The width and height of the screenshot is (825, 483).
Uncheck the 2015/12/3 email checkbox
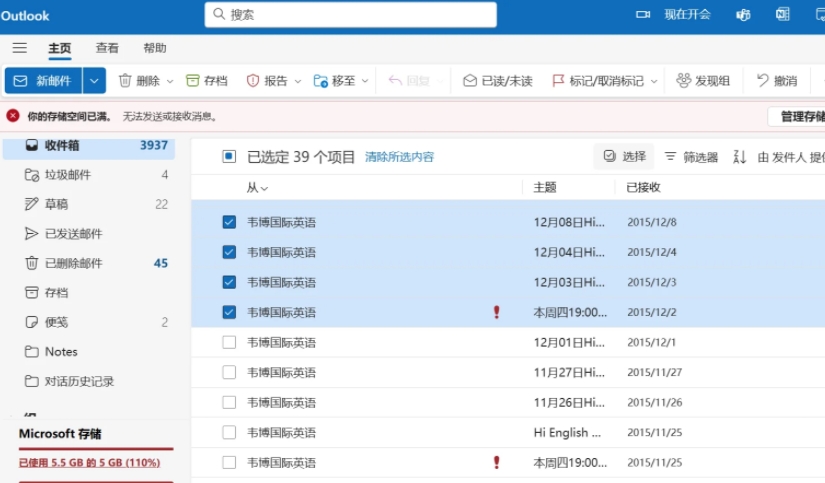click(x=229, y=282)
